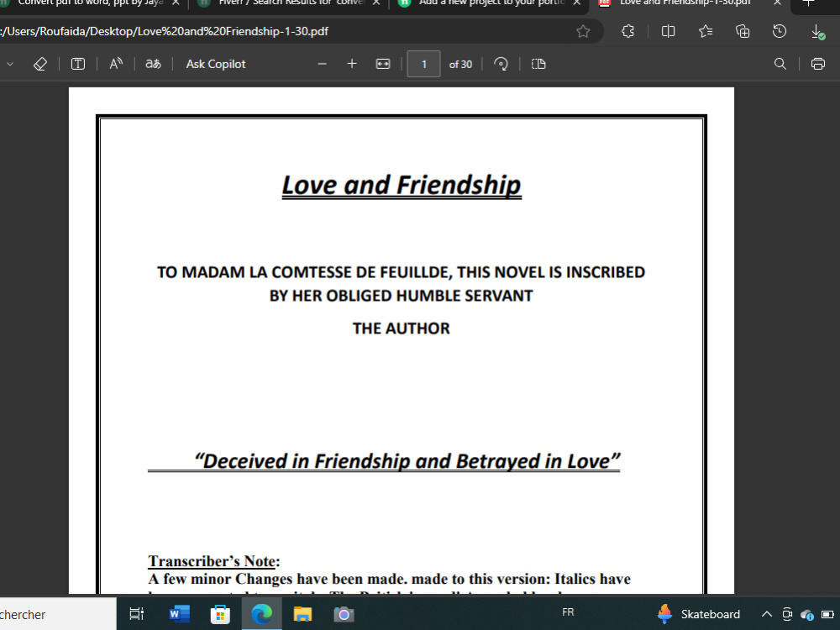Screen dimensions: 840x630
Task: Click the FR language indicator
Action: (x=568, y=612)
